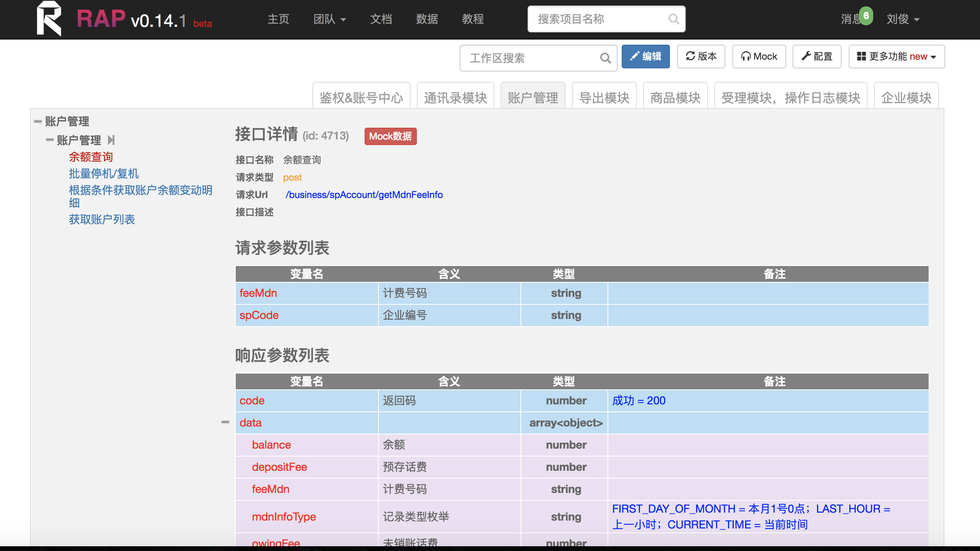This screenshot has height=551, width=980.
Task: Click the post request type value
Action: [x=293, y=177]
